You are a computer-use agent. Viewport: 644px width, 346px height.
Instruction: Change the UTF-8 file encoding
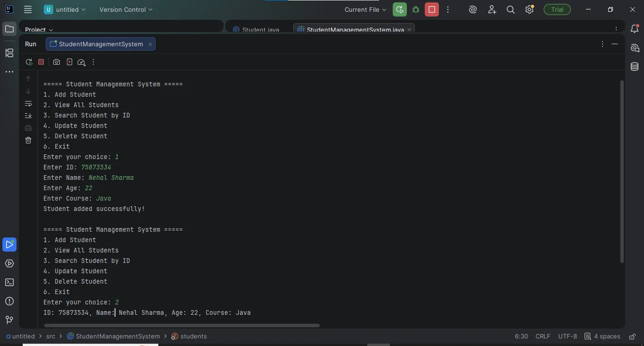pyautogui.click(x=567, y=336)
